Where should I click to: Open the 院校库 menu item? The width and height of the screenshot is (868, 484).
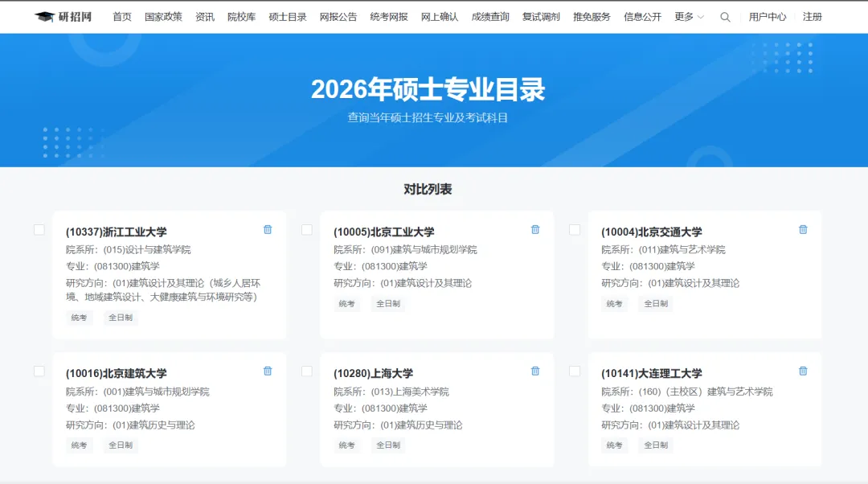pos(241,17)
